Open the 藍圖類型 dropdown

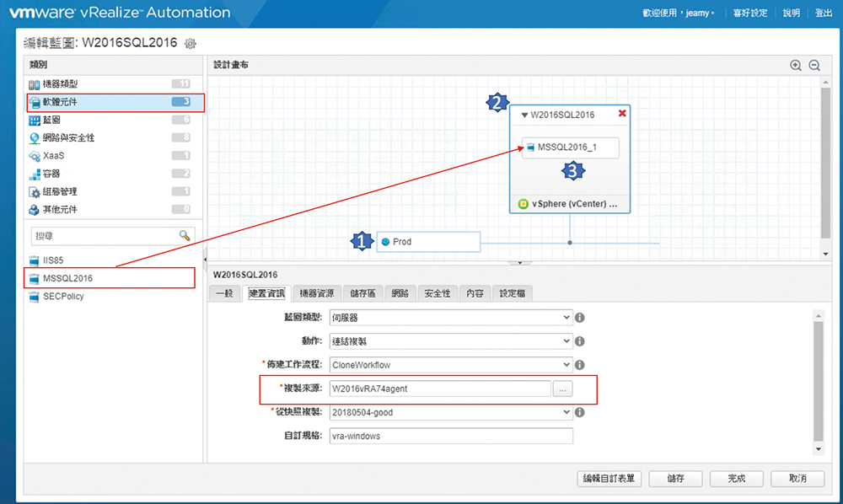450,318
